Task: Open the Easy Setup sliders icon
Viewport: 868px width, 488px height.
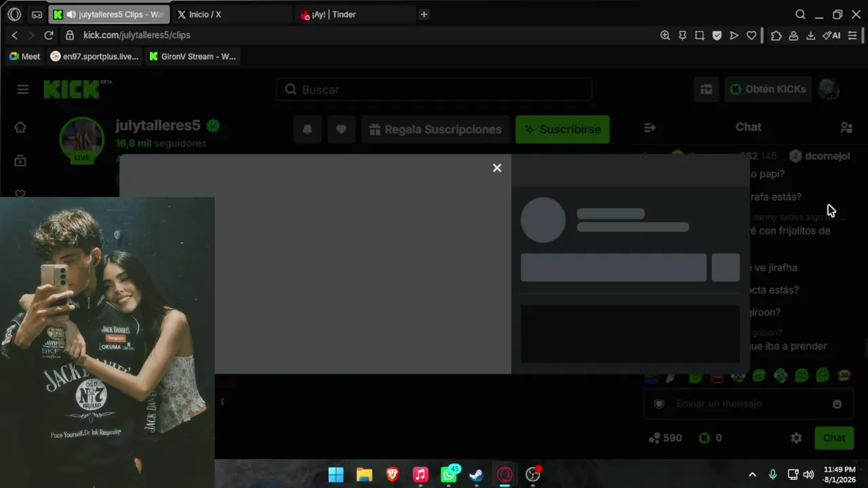Action: tap(852, 35)
